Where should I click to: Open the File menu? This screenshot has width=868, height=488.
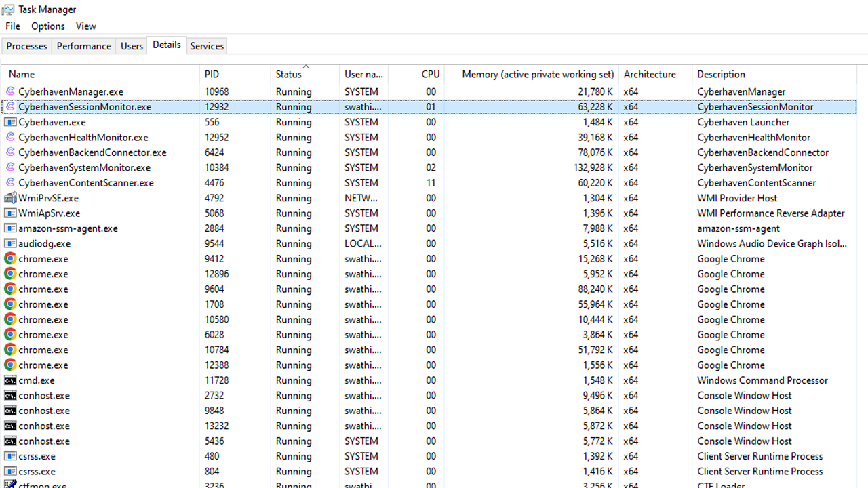13,26
